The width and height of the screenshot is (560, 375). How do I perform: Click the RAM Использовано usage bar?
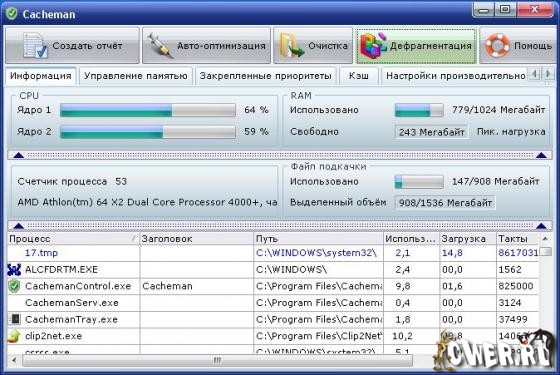419,110
